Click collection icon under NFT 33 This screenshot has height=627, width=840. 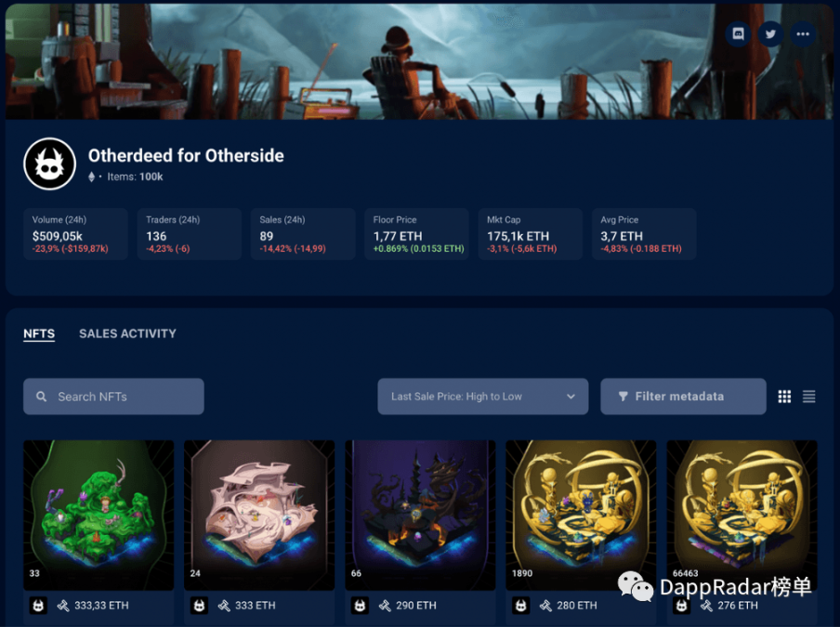(38, 606)
